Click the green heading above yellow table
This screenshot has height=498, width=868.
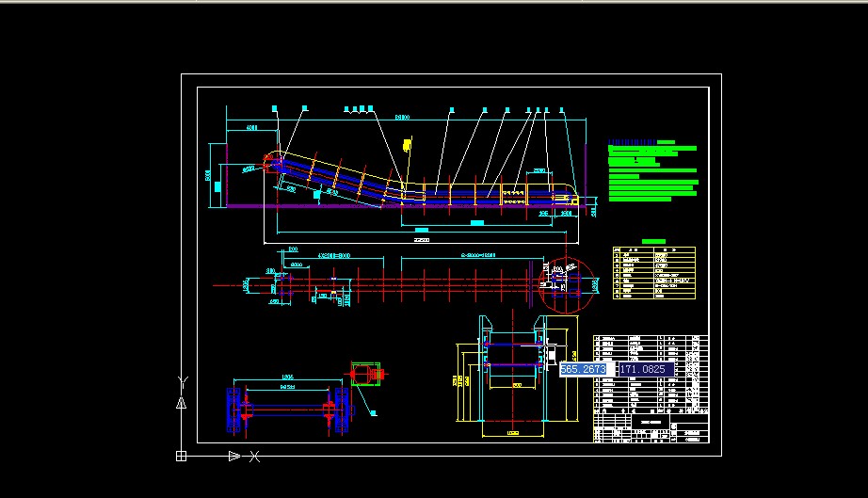coord(653,242)
